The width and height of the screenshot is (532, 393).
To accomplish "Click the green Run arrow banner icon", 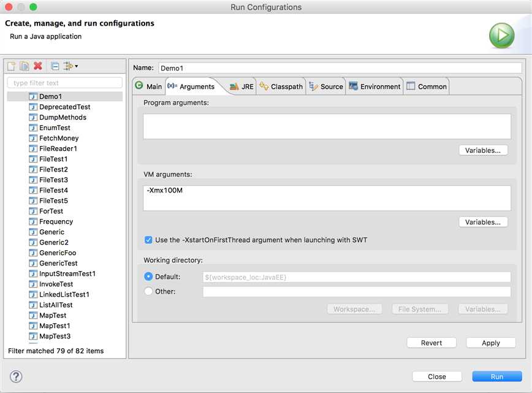I will [501, 36].
